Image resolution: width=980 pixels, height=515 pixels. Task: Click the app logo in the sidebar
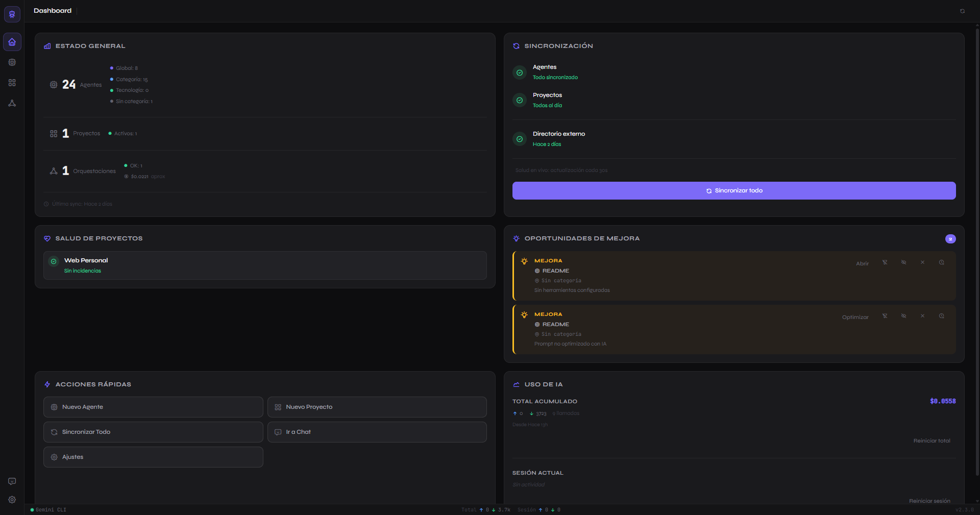point(12,14)
